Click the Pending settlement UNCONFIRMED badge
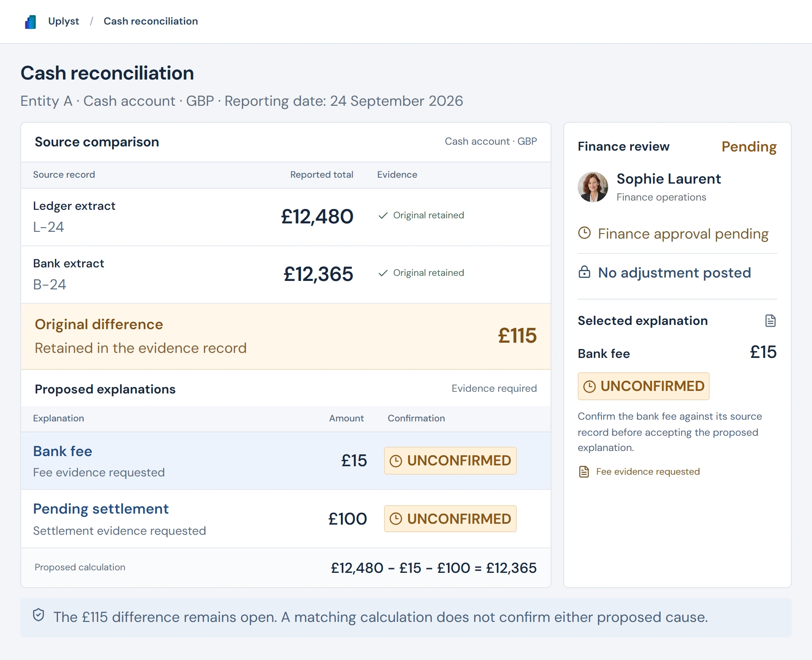 point(450,519)
